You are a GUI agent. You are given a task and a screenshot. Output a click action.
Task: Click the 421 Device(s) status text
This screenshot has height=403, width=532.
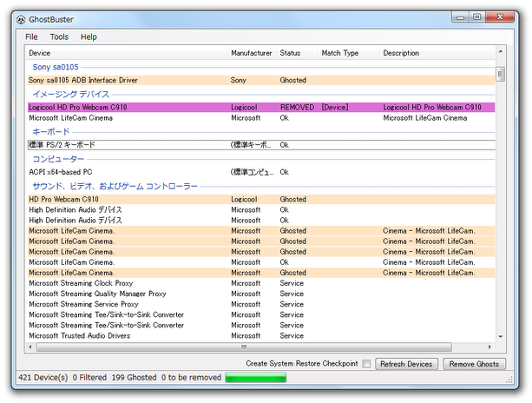(x=43, y=378)
